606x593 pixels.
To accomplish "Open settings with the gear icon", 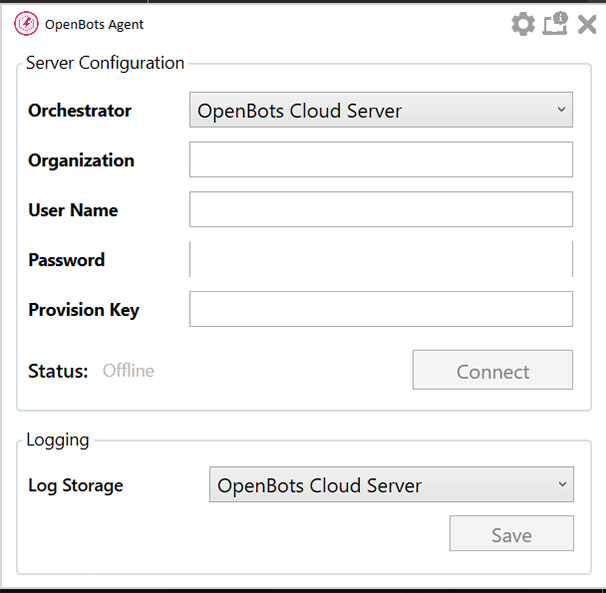I will click(x=523, y=24).
